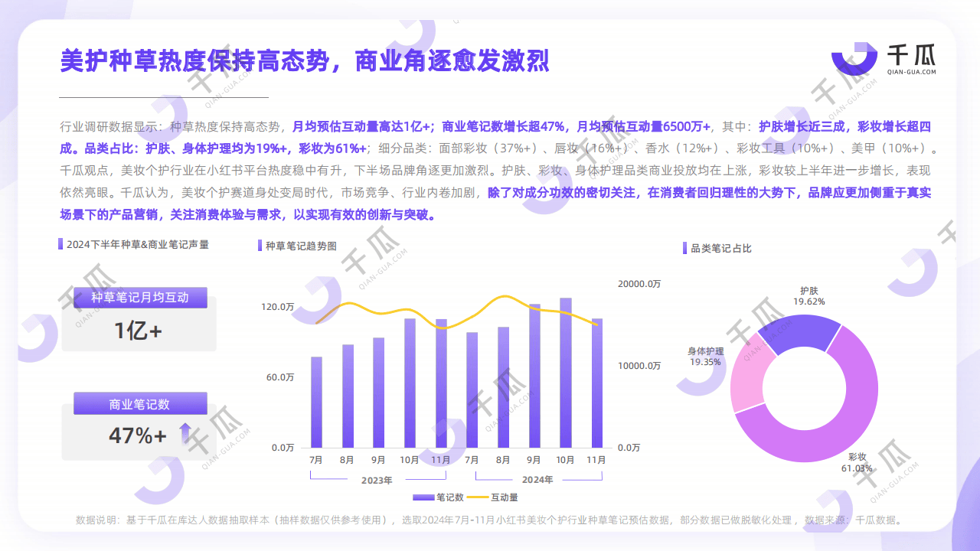Click the 9月 bar of 2024年
This screenshot has width=980, height=551.
pyautogui.click(x=534, y=376)
